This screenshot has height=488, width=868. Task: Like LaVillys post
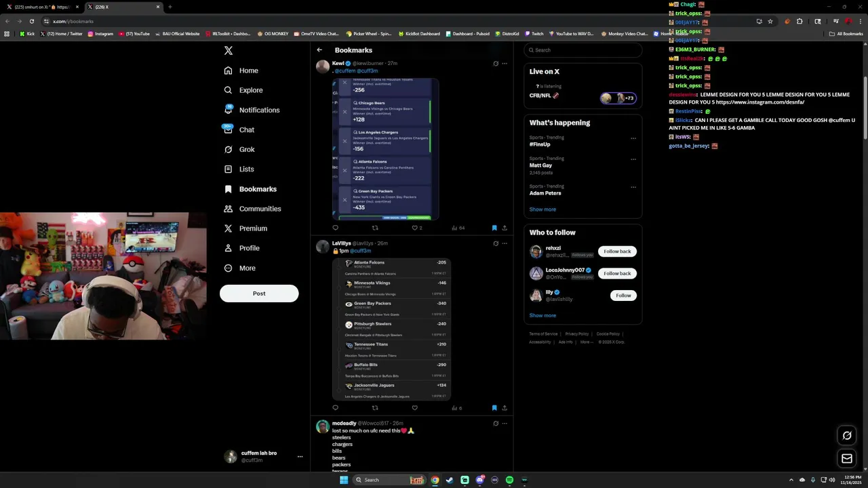[415, 408]
